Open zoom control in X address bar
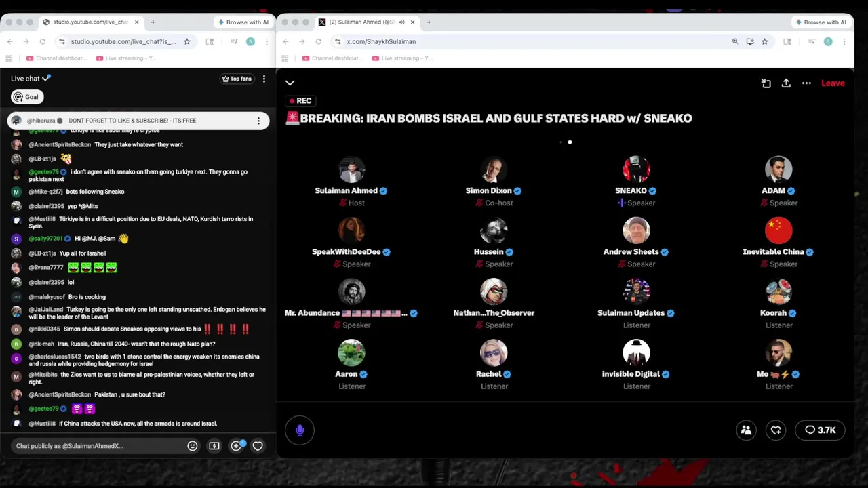 click(735, 42)
